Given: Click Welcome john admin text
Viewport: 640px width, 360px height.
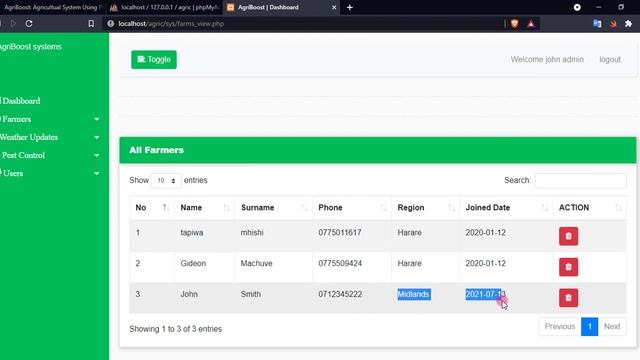Looking at the screenshot, I should click(547, 60).
